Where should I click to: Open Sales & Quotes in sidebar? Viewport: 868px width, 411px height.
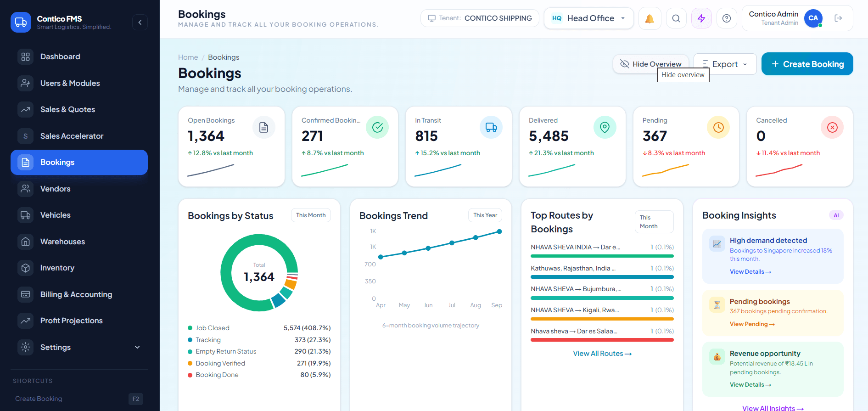click(79, 109)
